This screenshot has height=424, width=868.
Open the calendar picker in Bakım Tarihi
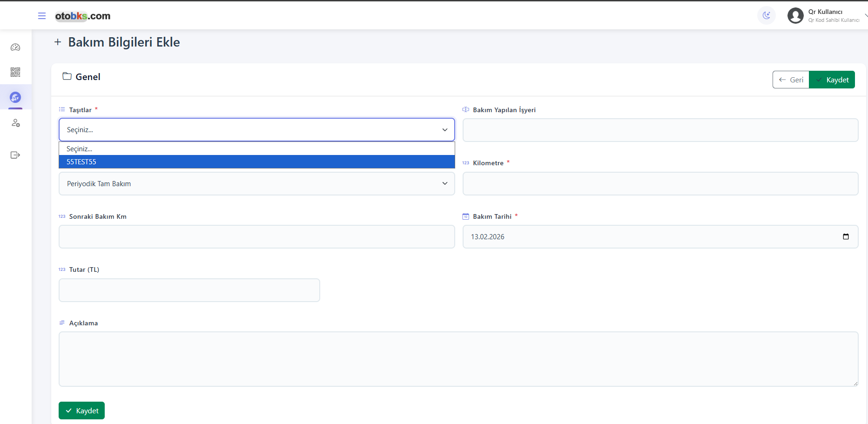point(846,236)
